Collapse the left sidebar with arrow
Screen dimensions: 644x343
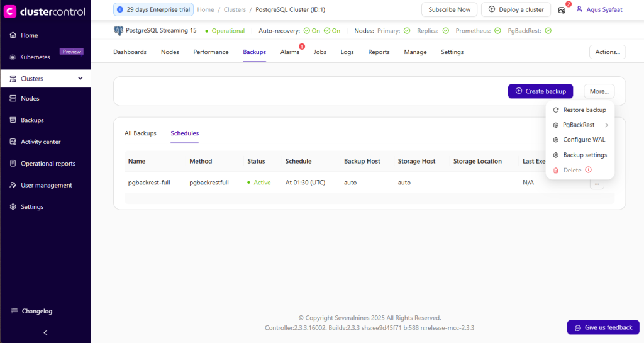[x=45, y=332]
